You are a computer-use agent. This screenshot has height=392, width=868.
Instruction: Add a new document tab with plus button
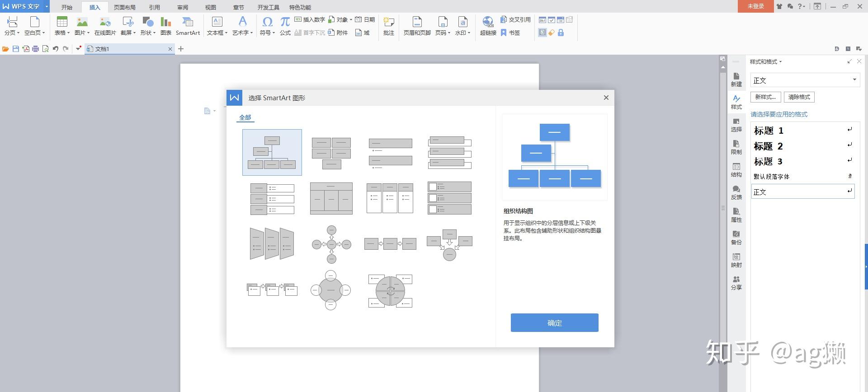pyautogui.click(x=181, y=49)
